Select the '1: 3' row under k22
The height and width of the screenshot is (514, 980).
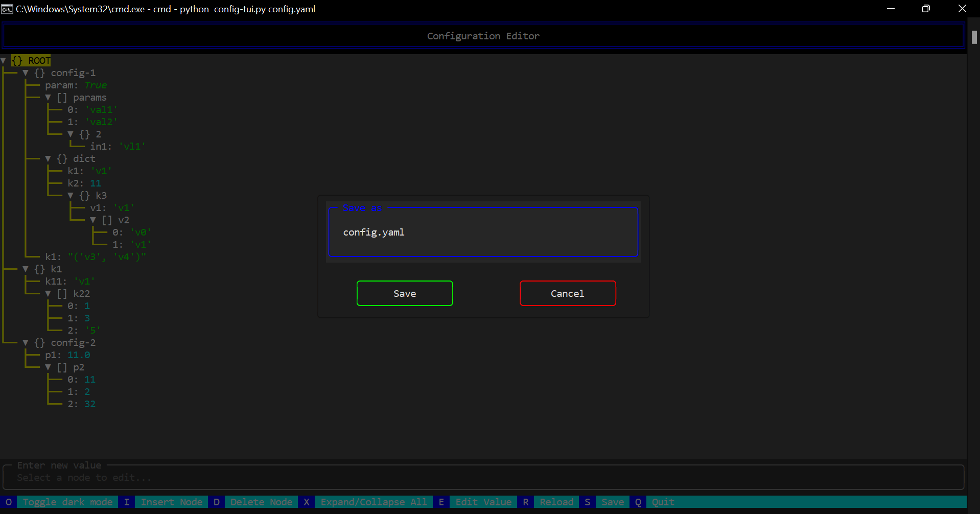point(79,318)
